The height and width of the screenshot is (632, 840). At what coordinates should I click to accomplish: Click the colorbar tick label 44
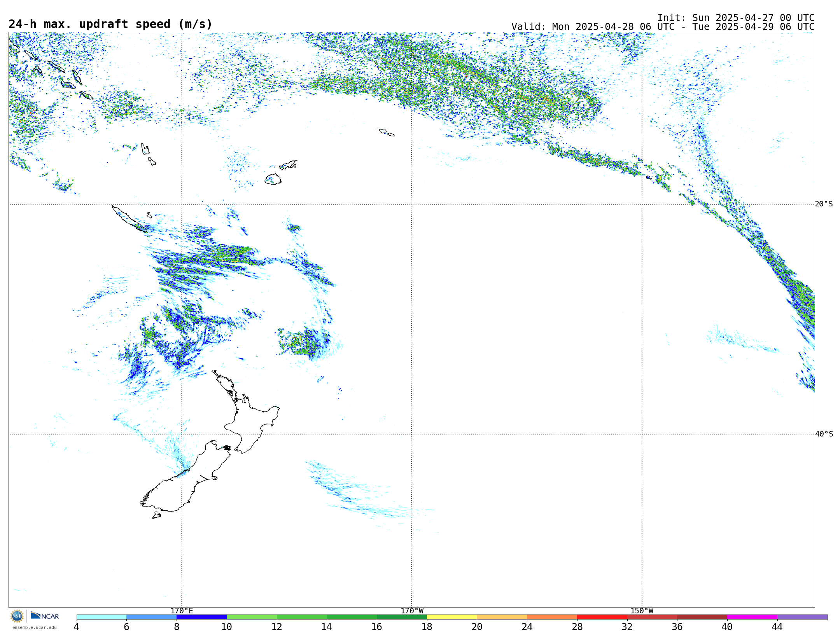pos(777,627)
